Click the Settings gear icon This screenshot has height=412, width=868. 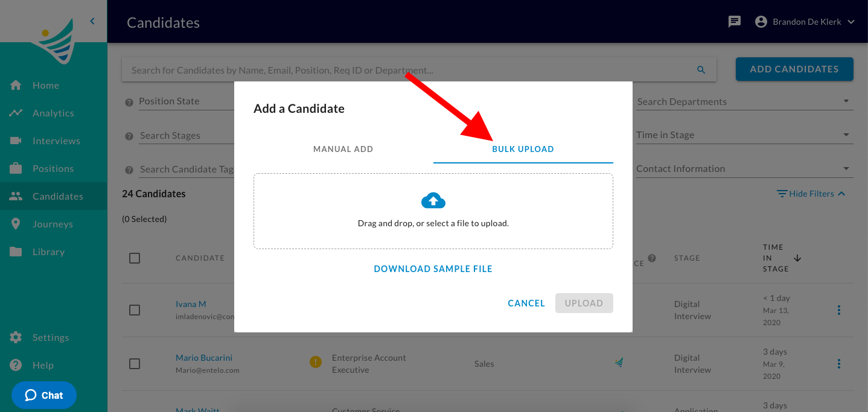pos(16,337)
